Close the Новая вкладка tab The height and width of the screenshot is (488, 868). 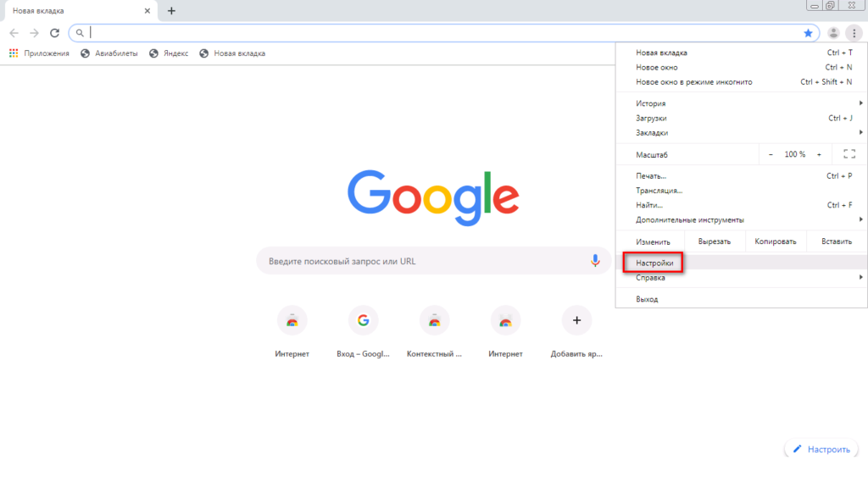pyautogui.click(x=147, y=10)
